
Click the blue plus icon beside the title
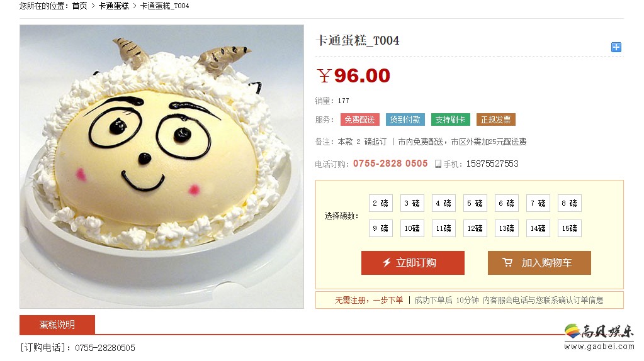point(616,47)
